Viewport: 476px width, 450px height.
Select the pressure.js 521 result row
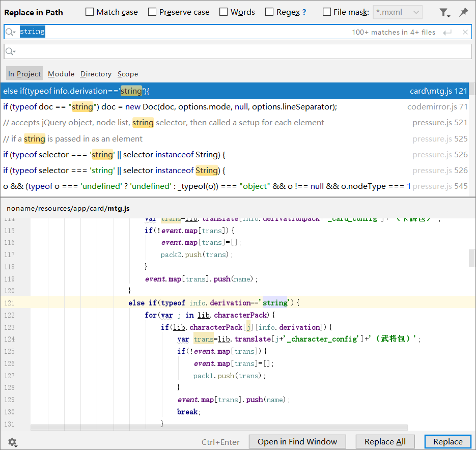pyautogui.click(x=234, y=122)
